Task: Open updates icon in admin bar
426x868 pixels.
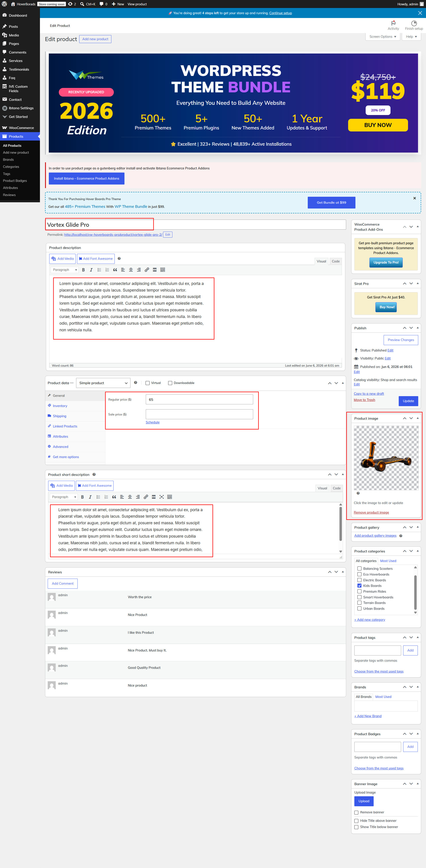Action: (72, 4)
